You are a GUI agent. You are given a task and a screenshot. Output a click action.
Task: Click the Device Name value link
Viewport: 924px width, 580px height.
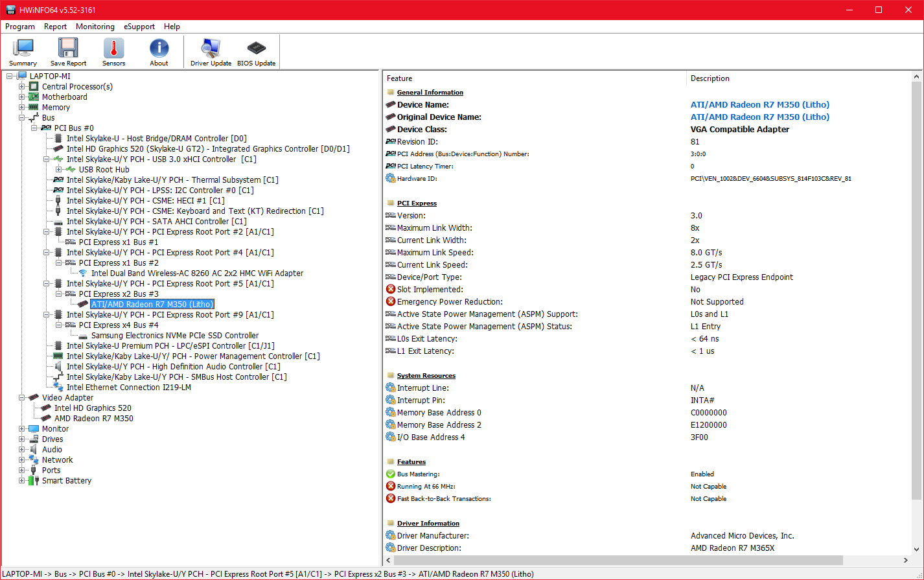pos(760,105)
